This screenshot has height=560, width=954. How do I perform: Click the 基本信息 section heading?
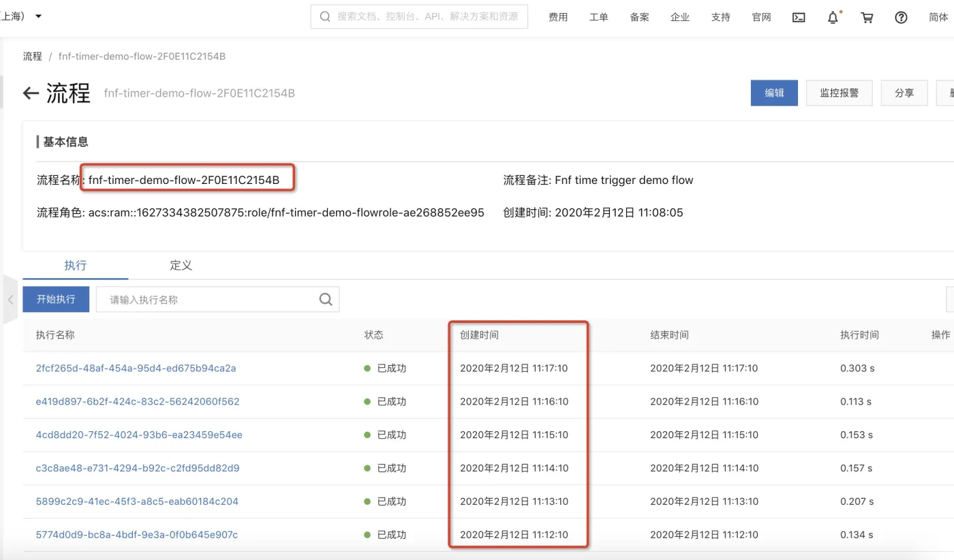(x=65, y=142)
